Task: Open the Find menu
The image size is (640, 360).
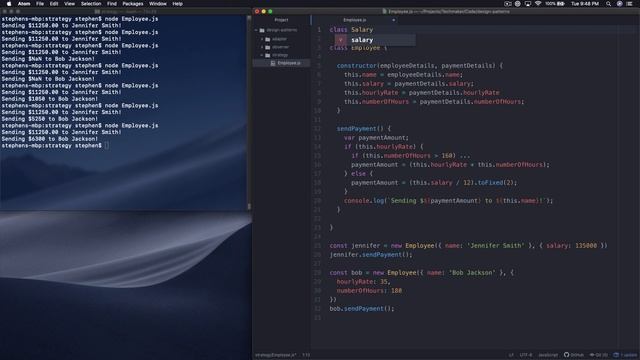Action: (111, 4)
